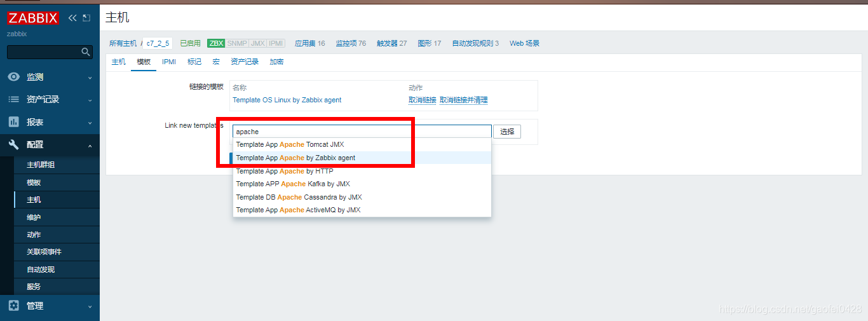This screenshot has height=321, width=868.
Task: Open 自动发现规则 3 link
Action: click(475, 43)
